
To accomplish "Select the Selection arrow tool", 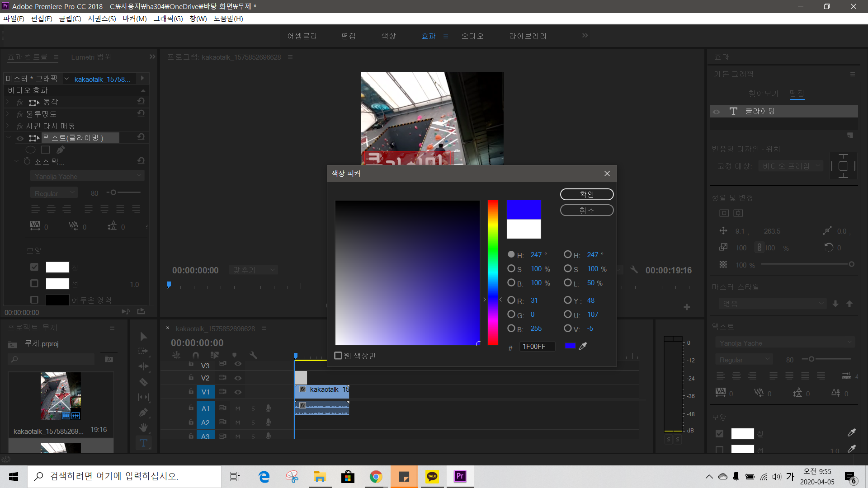I will 143,337.
